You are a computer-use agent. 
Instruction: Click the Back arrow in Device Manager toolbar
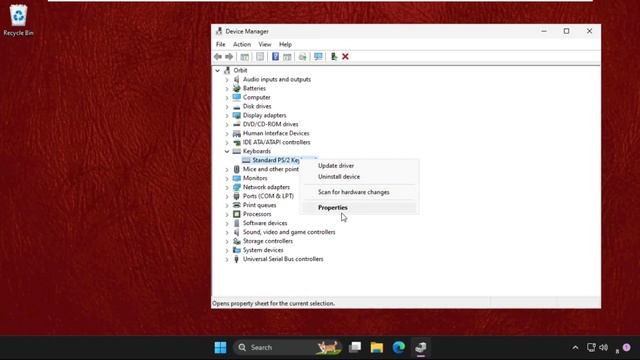[218, 57]
